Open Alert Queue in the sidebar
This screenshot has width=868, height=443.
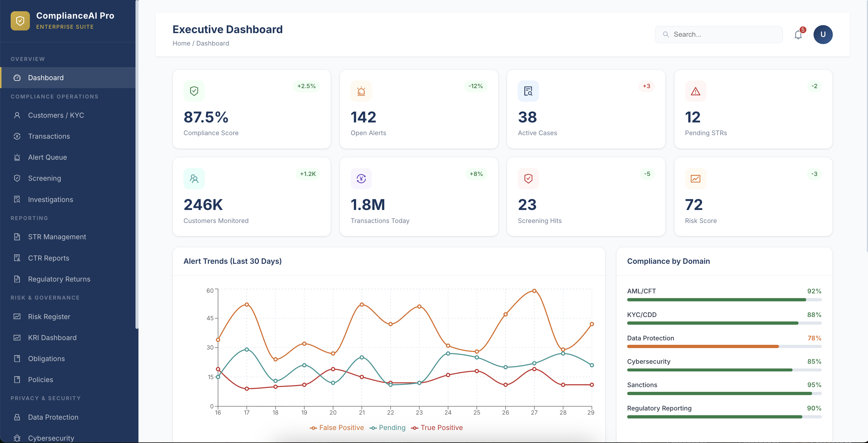click(x=47, y=157)
